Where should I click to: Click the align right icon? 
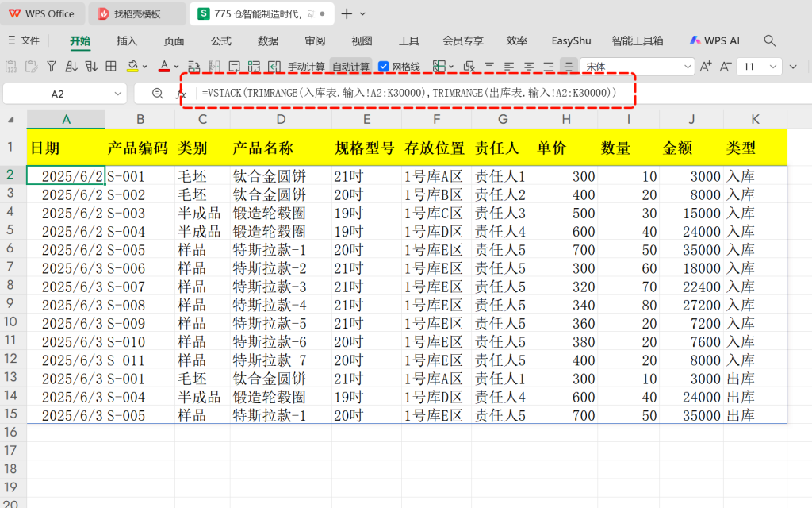[x=549, y=67]
